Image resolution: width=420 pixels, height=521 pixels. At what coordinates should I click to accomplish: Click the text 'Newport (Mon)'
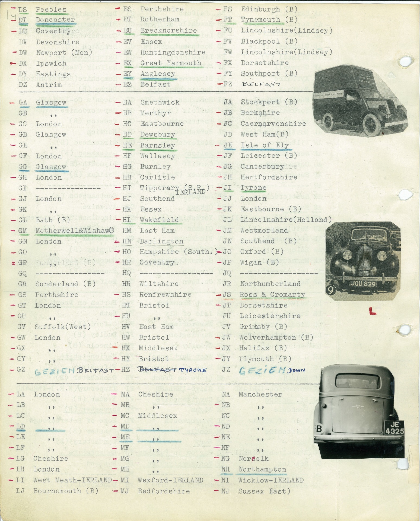64,53
